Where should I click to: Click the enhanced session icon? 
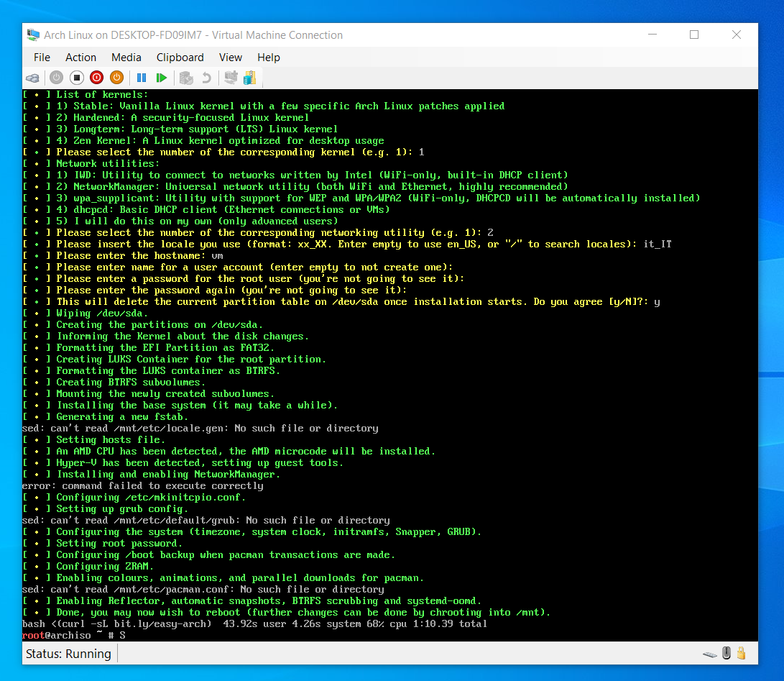[231, 78]
